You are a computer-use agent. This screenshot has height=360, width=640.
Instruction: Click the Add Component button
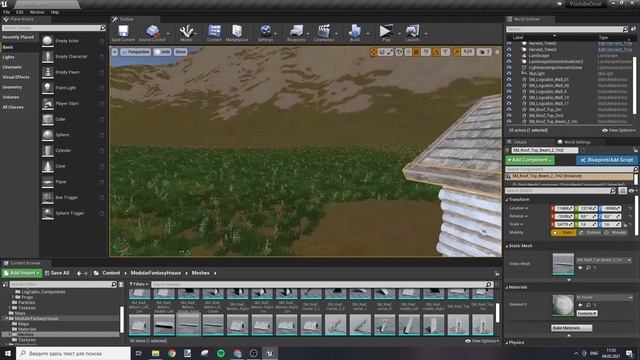(x=530, y=160)
